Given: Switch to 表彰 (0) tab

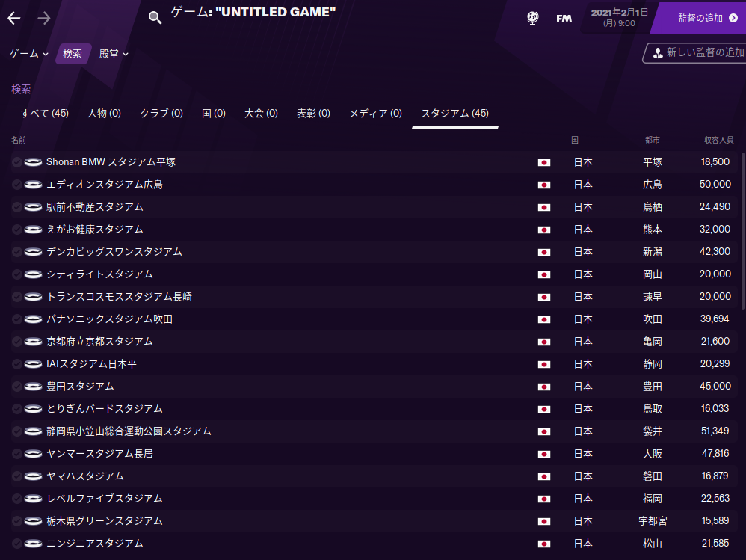Looking at the screenshot, I should [313, 113].
